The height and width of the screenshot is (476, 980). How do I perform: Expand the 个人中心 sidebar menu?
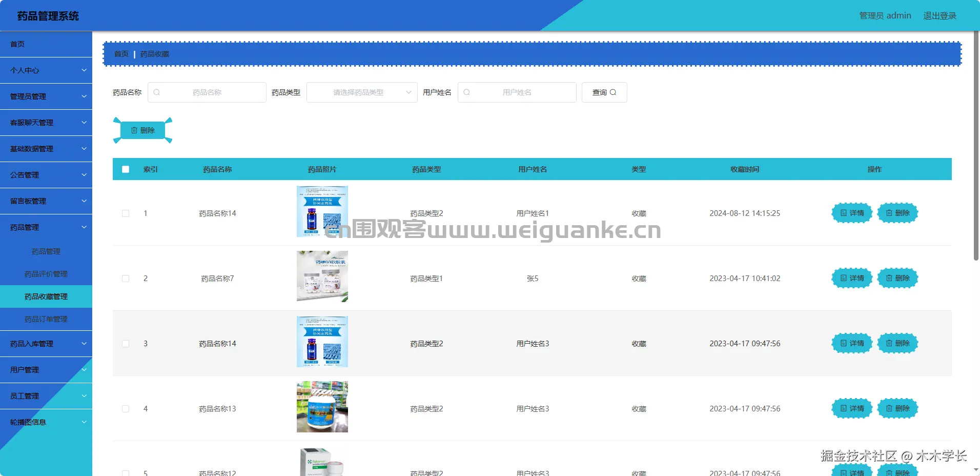click(46, 70)
